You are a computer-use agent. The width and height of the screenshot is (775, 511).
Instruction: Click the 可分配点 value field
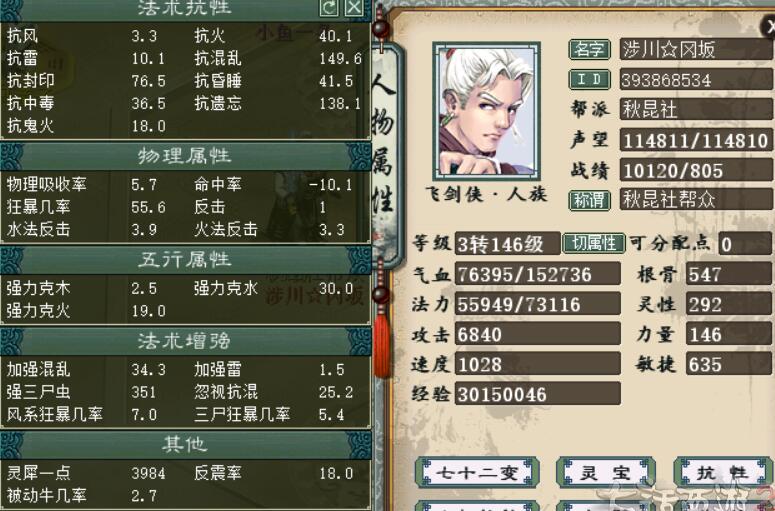click(745, 244)
